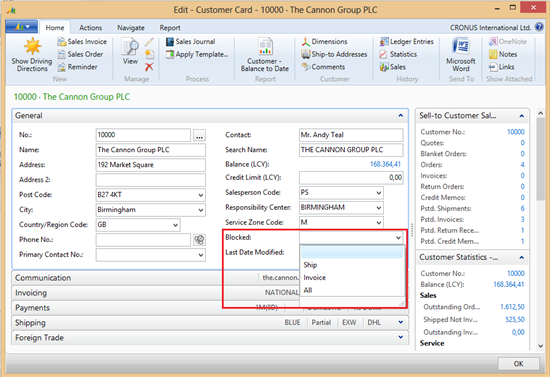This screenshot has height=377, width=550.
Task: Click the factbox scrollbar down arrow
Action: click(x=541, y=346)
